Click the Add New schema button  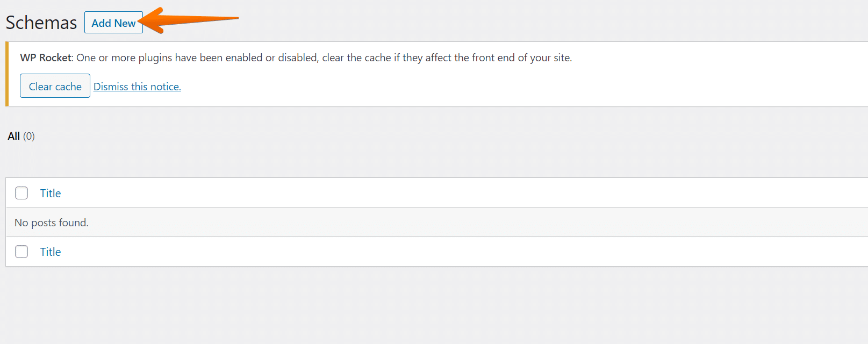[x=113, y=23]
